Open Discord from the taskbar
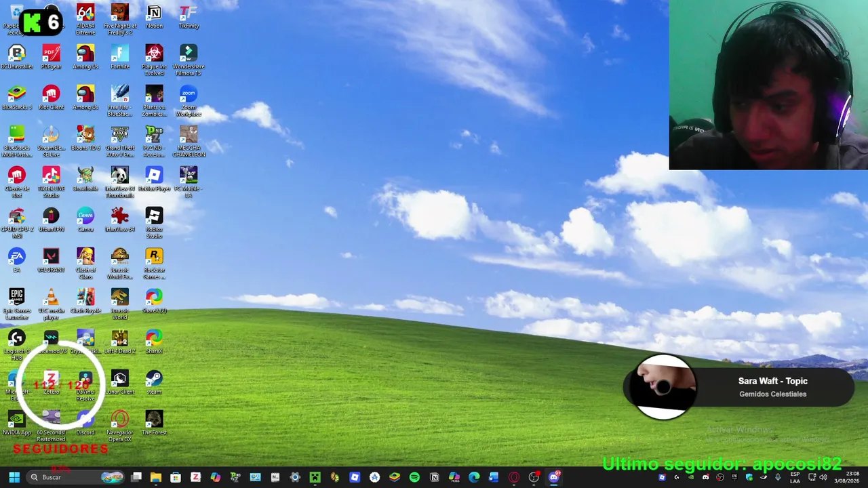The width and height of the screenshot is (868, 488). [554, 477]
